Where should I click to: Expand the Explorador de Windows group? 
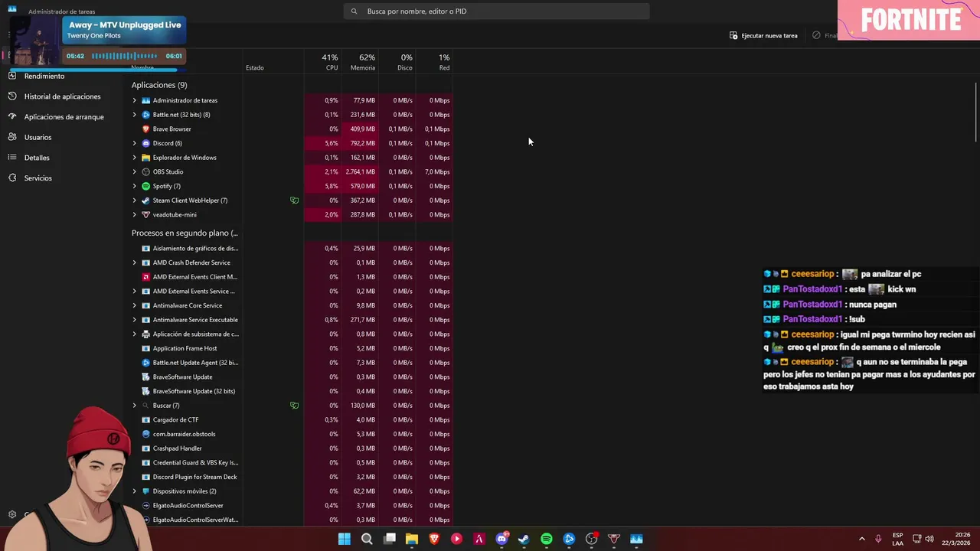(x=134, y=158)
